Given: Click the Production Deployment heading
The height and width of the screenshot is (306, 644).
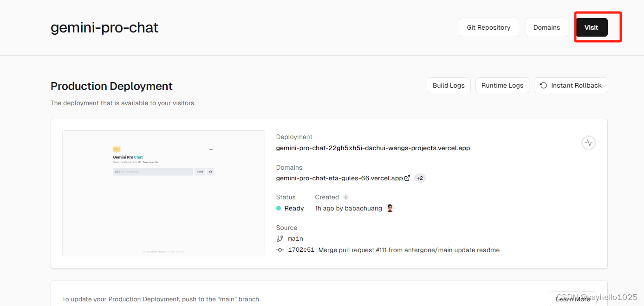Looking at the screenshot, I should [111, 86].
